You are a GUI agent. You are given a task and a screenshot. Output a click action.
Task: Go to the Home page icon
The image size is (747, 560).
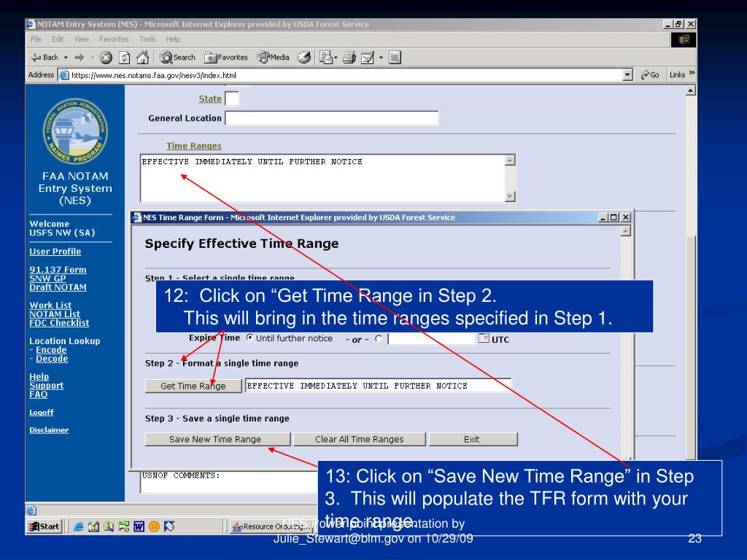point(142,58)
